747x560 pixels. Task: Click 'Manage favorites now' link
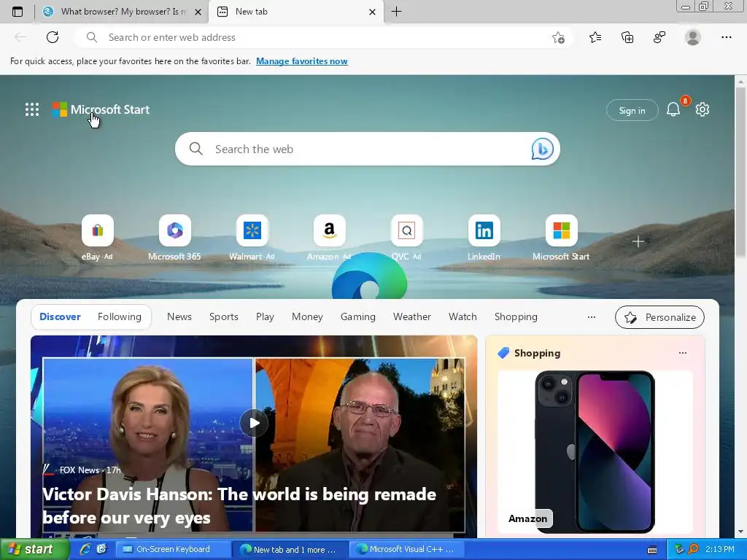coord(302,61)
